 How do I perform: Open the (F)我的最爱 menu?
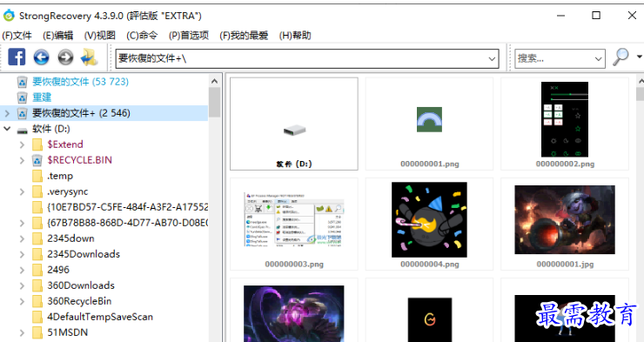click(x=244, y=36)
